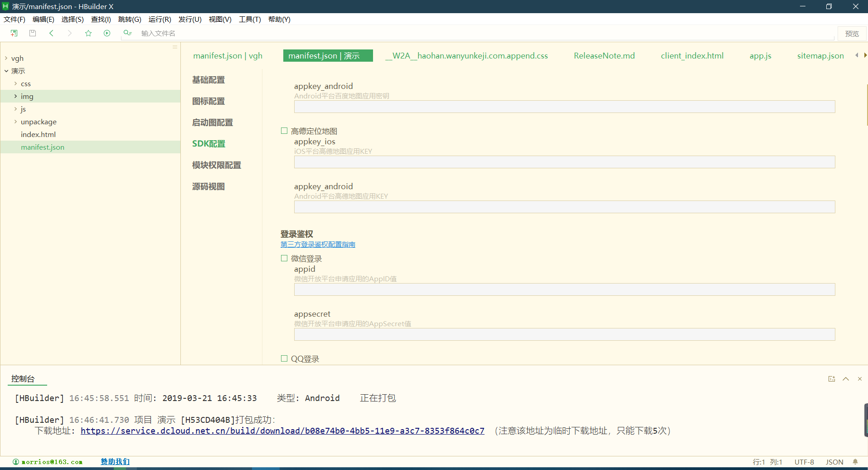Viewport: 868px width, 470px height.
Task: Select manifest.json in the file tree
Action: click(43, 147)
